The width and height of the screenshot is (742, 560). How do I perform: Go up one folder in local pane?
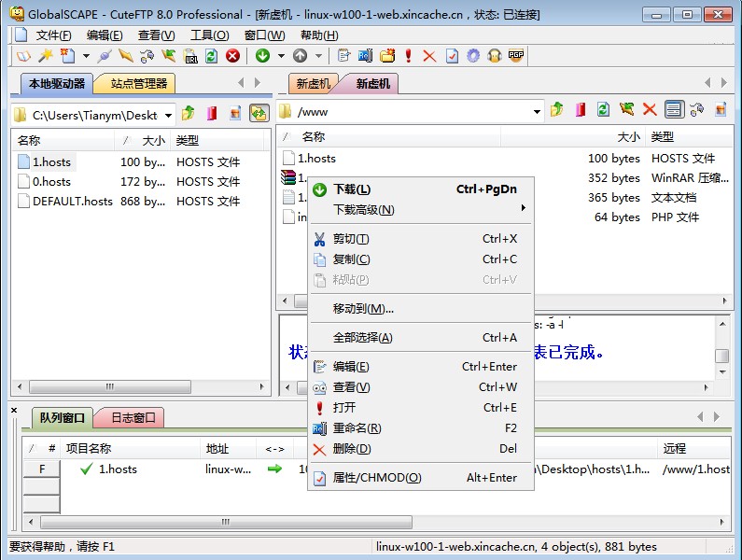tap(189, 113)
